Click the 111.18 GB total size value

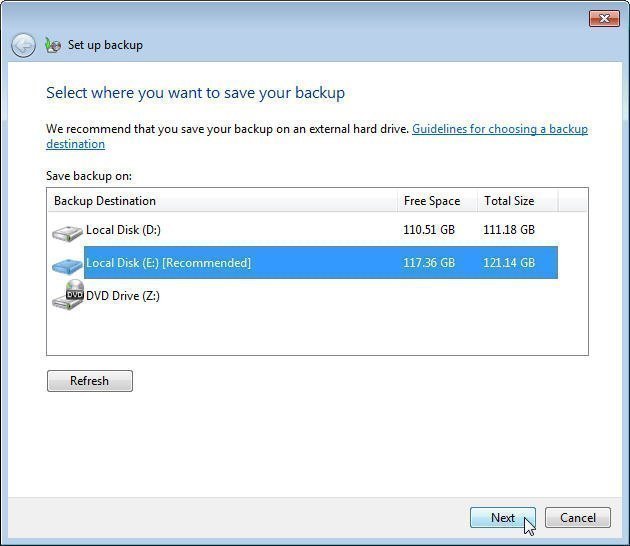(509, 230)
